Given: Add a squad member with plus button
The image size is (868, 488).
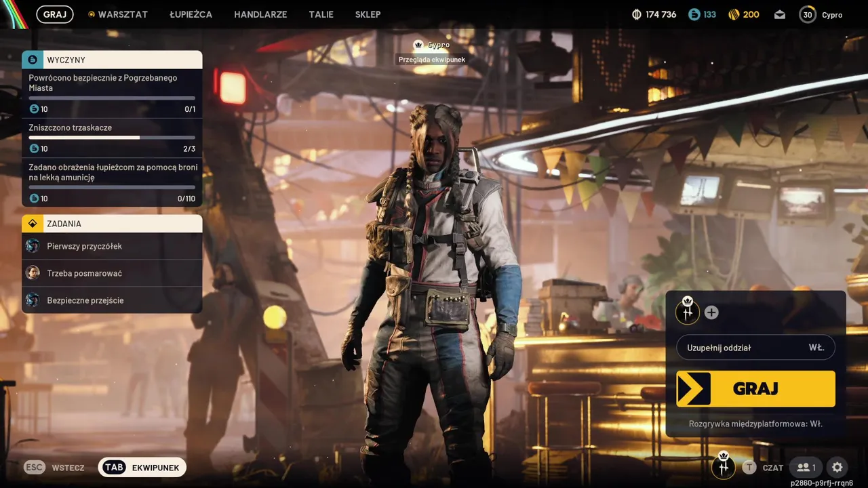Looking at the screenshot, I should pyautogui.click(x=711, y=312).
